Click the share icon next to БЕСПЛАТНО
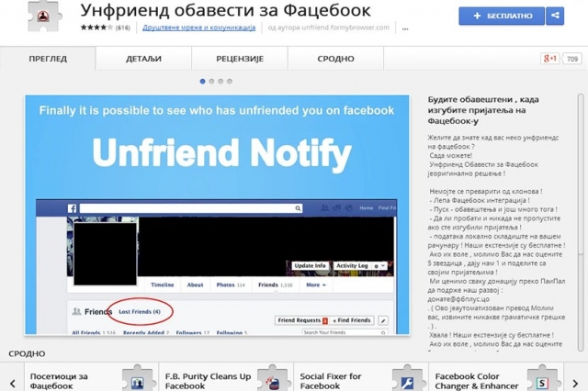The height and width of the screenshot is (391, 588). [554, 16]
